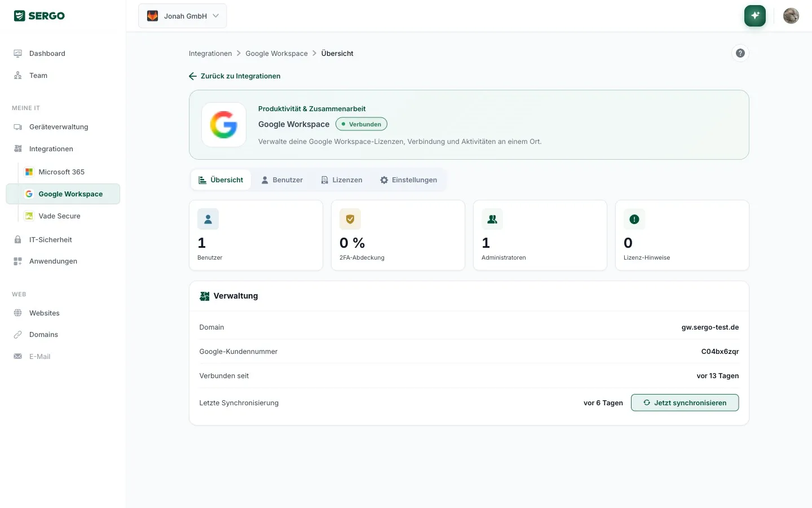Open the user profile avatar
The image size is (812, 508).
tap(791, 16)
